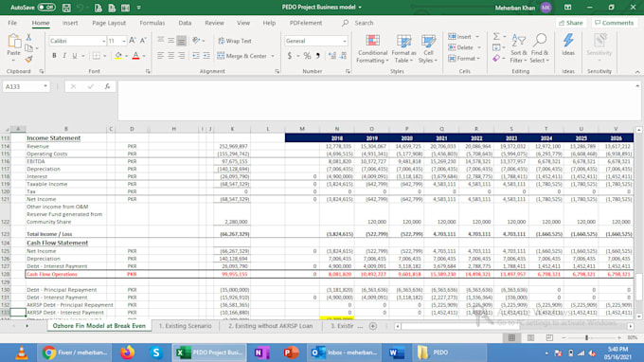Click the Insert Function fx icon

(x=107, y=86)
